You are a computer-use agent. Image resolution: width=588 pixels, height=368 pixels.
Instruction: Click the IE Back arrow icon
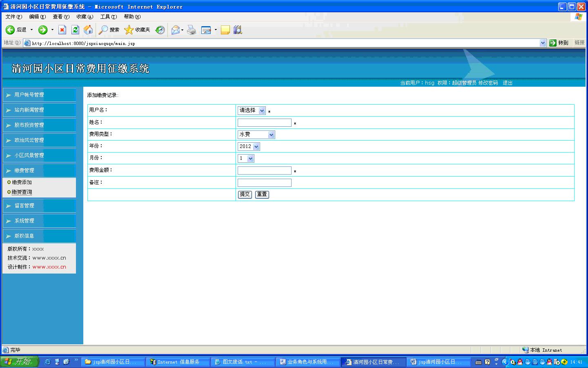pos(10,30)
